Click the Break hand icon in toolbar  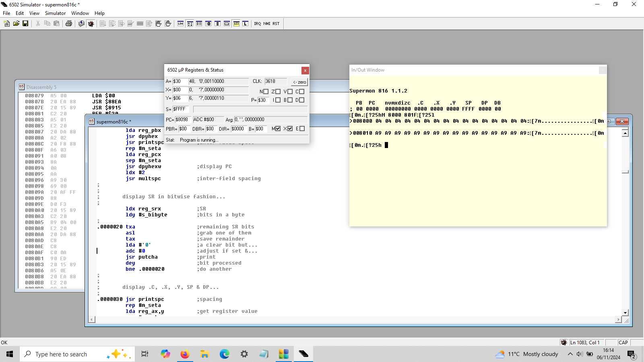click(x=159, y=24)
